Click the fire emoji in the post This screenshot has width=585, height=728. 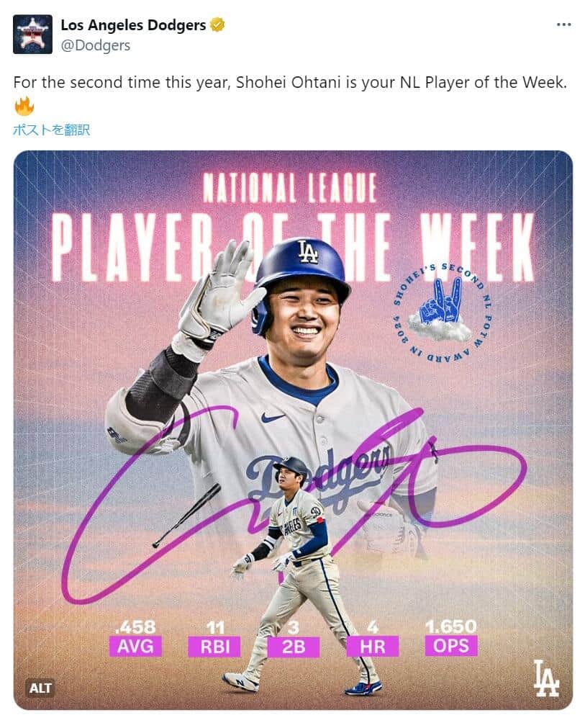click(x=24, y=107)
